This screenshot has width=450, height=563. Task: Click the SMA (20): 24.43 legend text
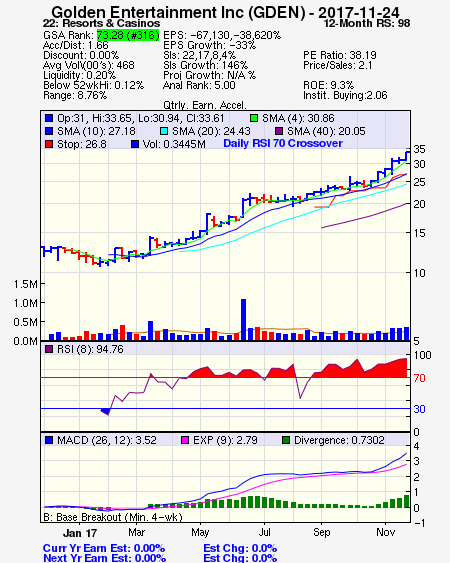211,131
